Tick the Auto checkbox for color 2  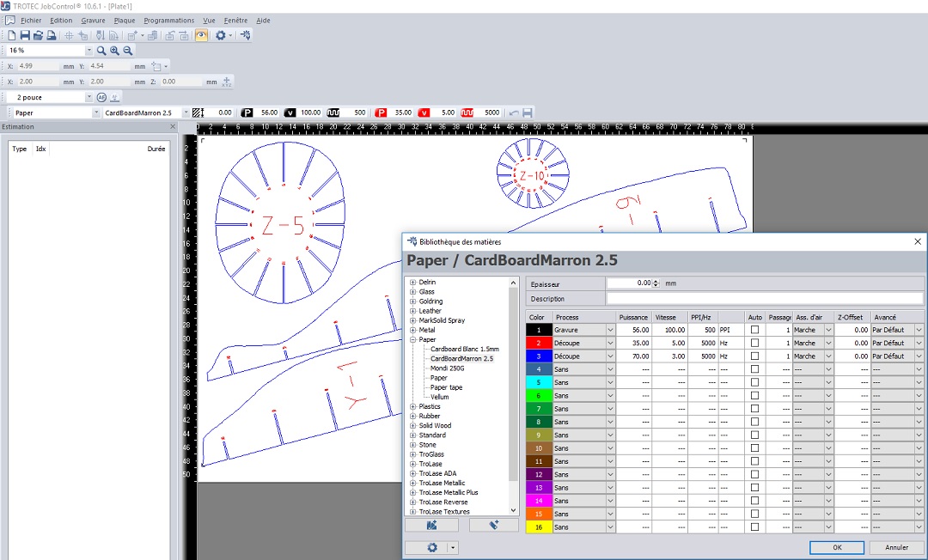tap(754, 343)
